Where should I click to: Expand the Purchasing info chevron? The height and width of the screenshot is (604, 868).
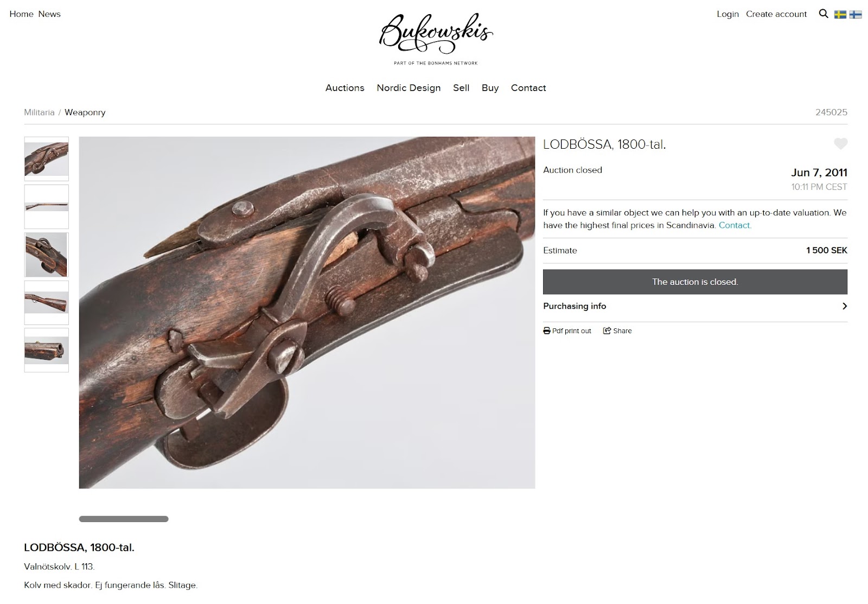click(x=844, y=306)
